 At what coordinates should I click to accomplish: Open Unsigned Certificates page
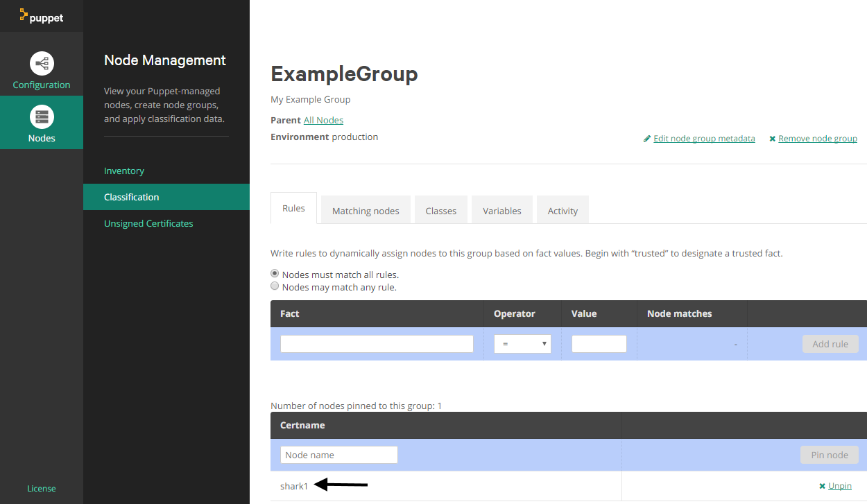pyautogui.click(x=148, y=223)
